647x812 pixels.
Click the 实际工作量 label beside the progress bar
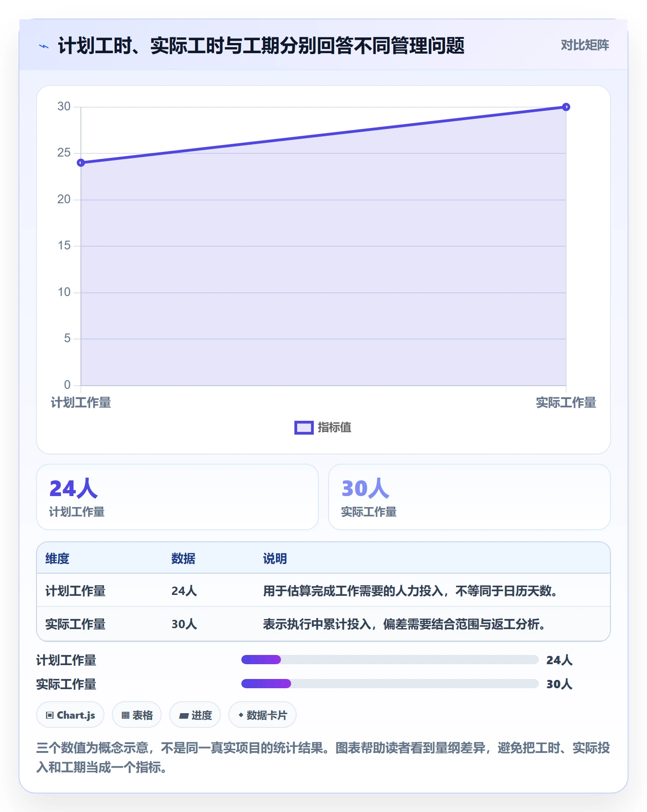tap(67, 685)
